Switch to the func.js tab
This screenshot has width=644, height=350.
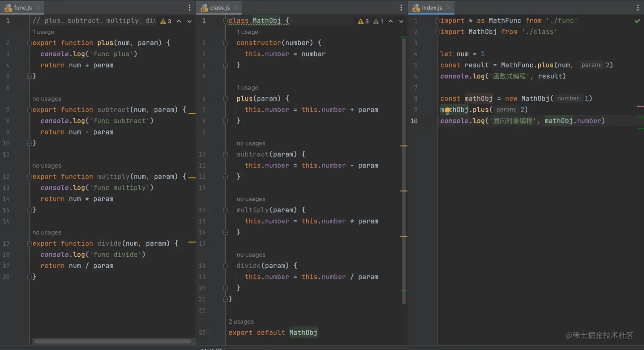point(23,8)
